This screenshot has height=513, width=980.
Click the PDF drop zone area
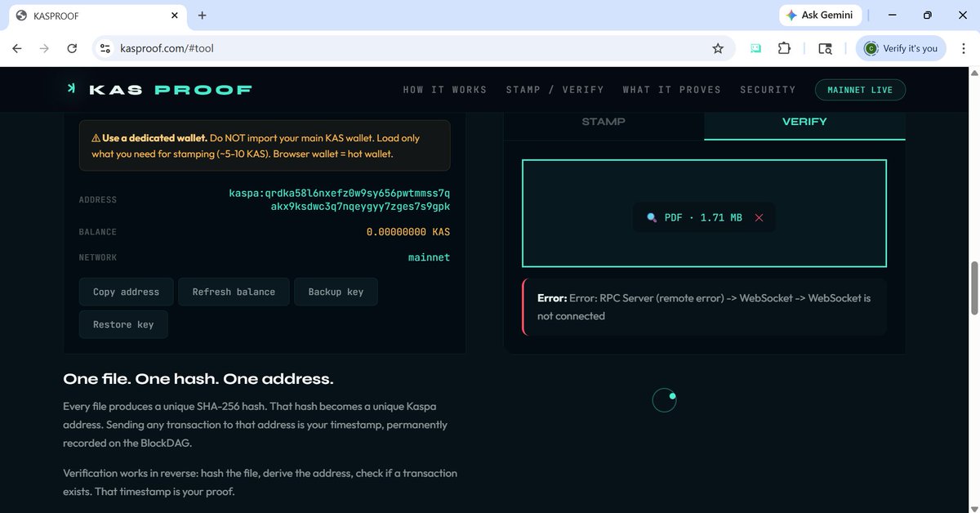pyautogui.click(x=704, y=213)
